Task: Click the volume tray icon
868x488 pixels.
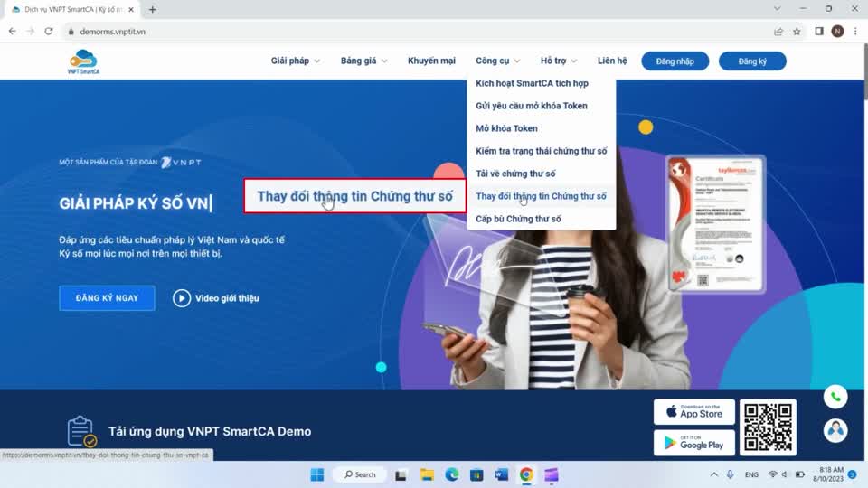Action: [x=785, y=474]
